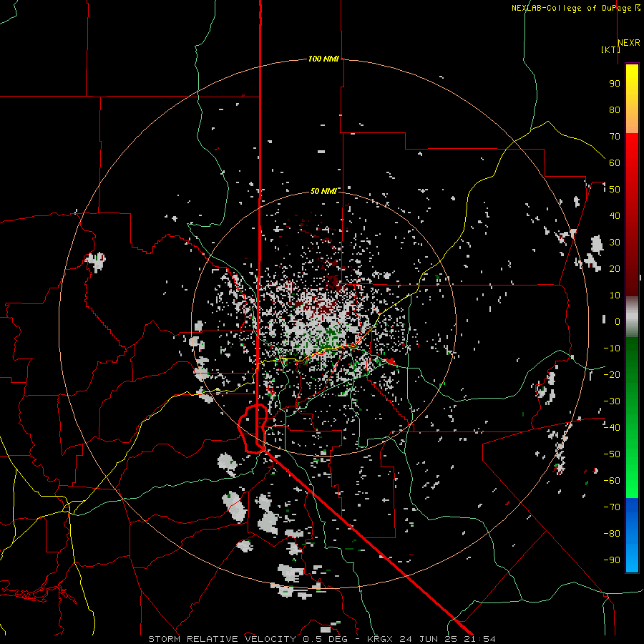Click the -20 value on velocity scale
The height and width of the screenshot is (644, 644).
tap(612, 374)
